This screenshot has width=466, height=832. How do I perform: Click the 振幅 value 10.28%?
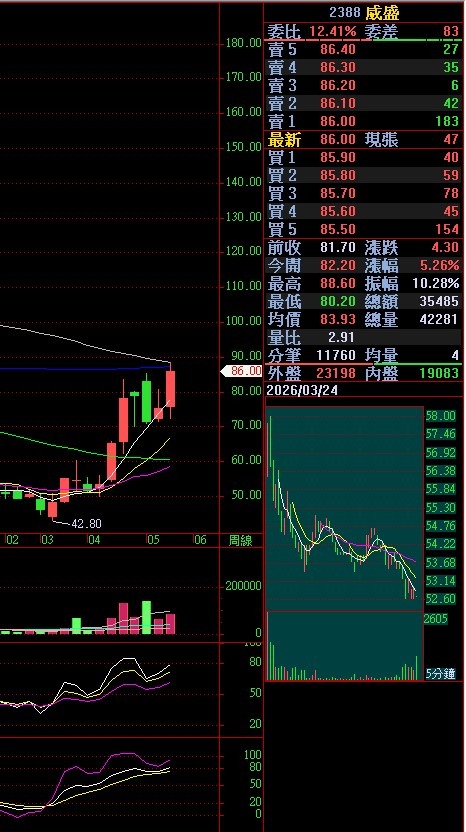click(436, 283)
